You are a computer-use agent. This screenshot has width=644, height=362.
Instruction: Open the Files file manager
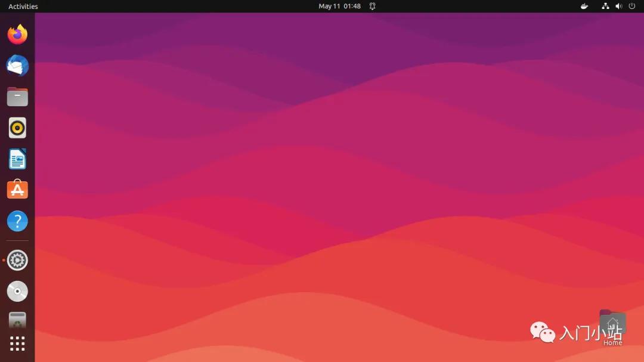click(17, 97)
